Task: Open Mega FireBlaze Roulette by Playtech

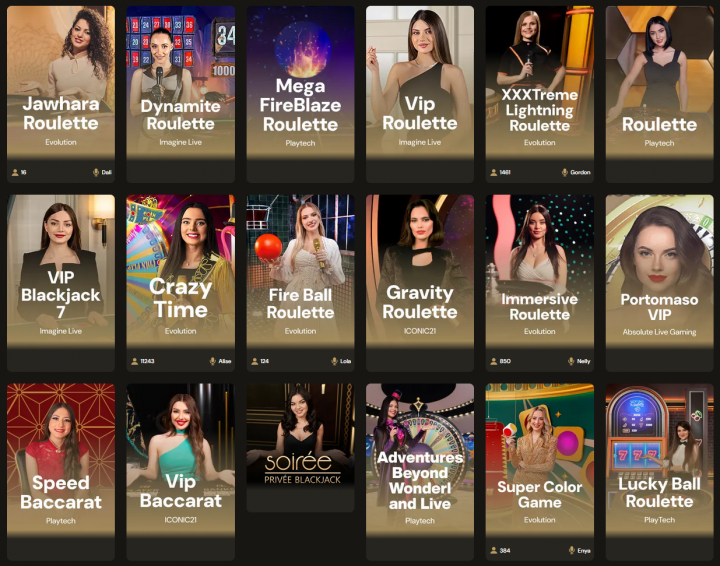Action: click(300, 94)
